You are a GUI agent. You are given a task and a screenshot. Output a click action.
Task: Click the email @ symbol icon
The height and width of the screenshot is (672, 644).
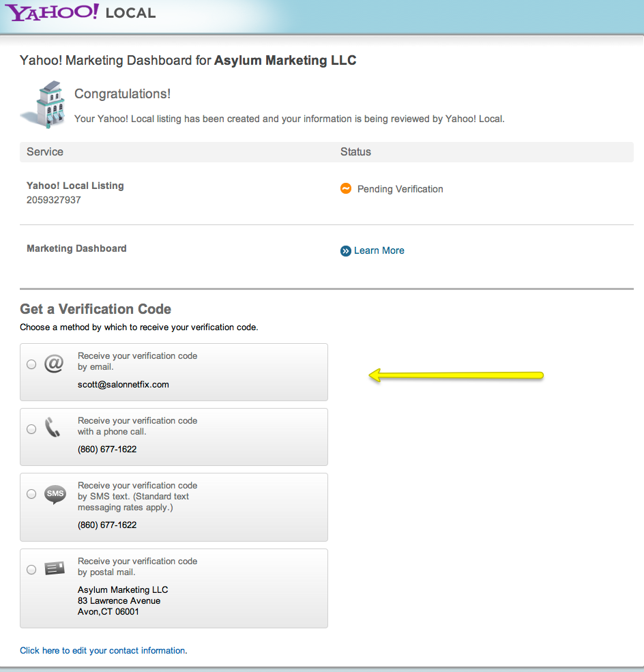point(54,364)
